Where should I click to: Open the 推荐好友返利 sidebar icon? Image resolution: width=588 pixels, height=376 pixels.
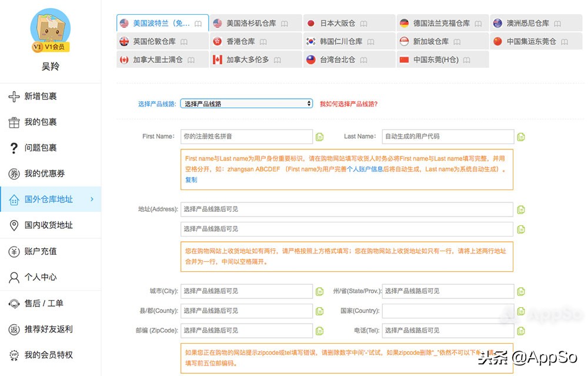click(x=13, y=329)
